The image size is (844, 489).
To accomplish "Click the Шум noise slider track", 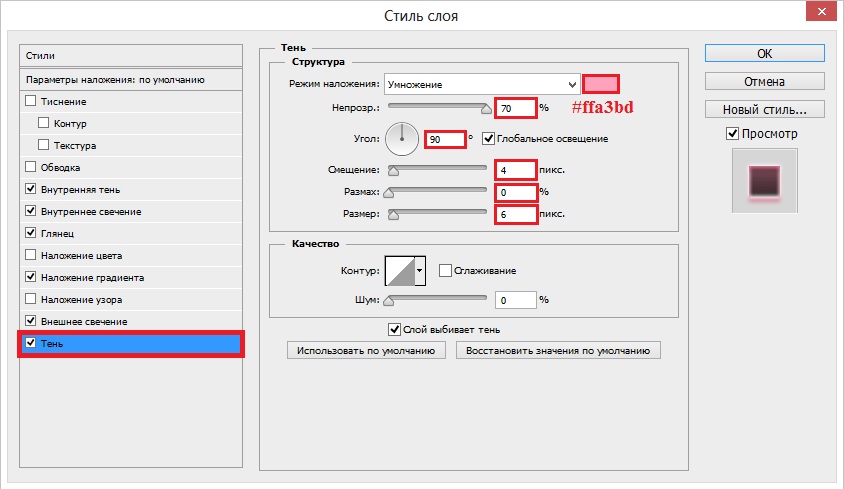I will click(x=437, y=297).
